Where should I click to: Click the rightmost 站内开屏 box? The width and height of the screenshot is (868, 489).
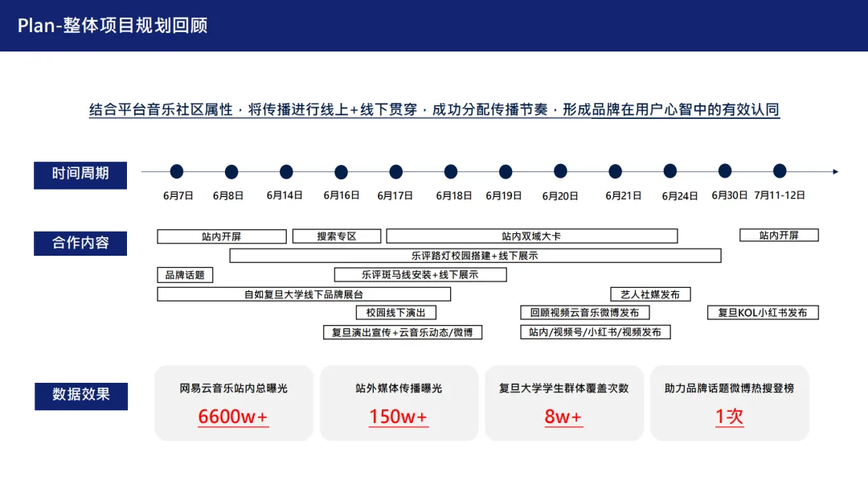[x=778, y=235]
